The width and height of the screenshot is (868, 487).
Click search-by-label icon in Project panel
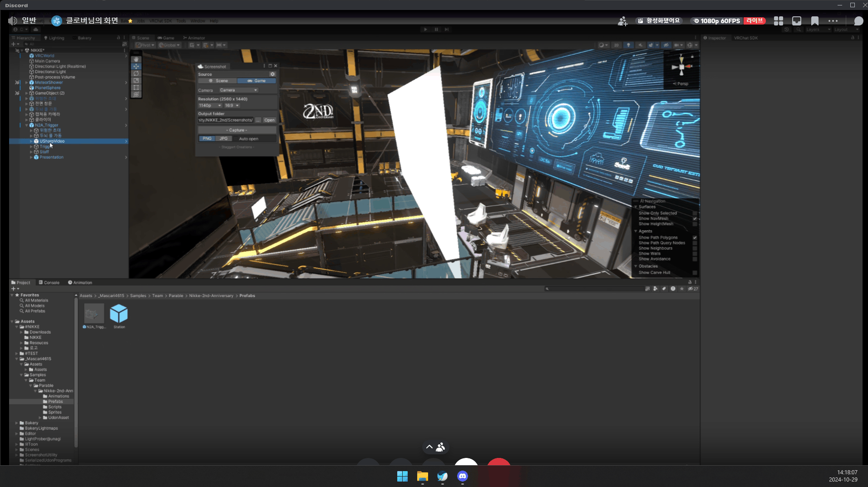pos(664,288)
